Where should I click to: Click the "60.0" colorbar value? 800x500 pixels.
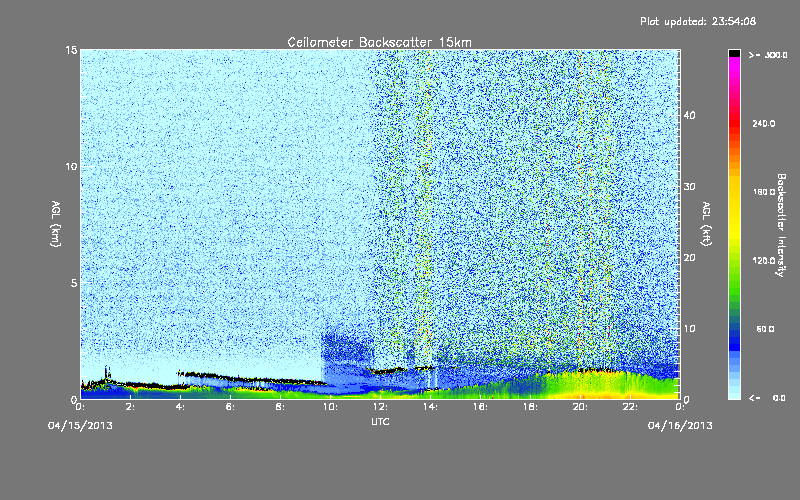pos(765,329)
